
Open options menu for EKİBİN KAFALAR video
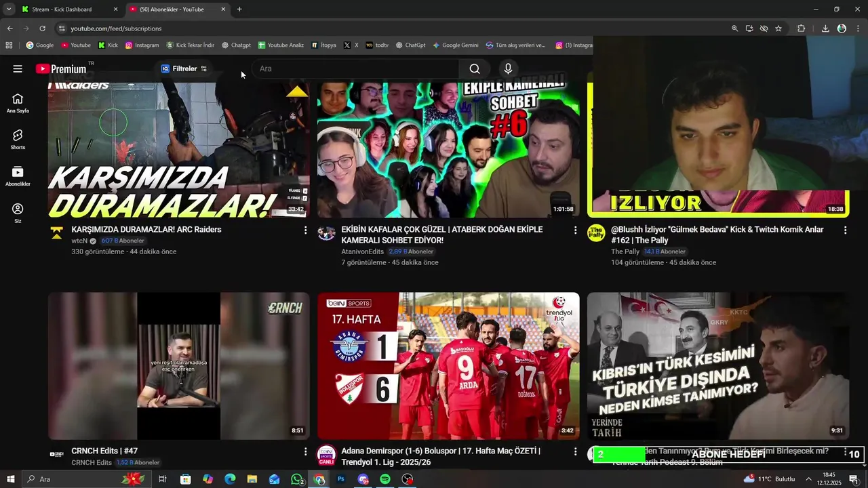(x=575, y=230)
